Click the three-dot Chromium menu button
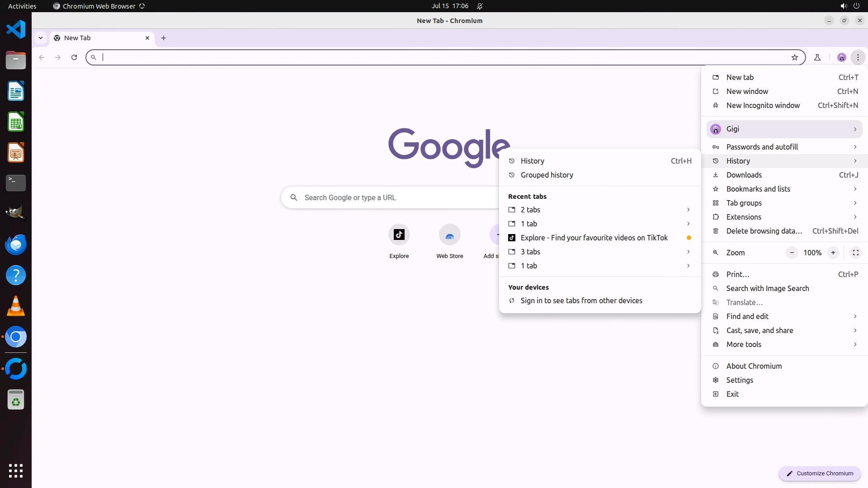Screen dimensions: 868x488 click(x=858, y=57)
